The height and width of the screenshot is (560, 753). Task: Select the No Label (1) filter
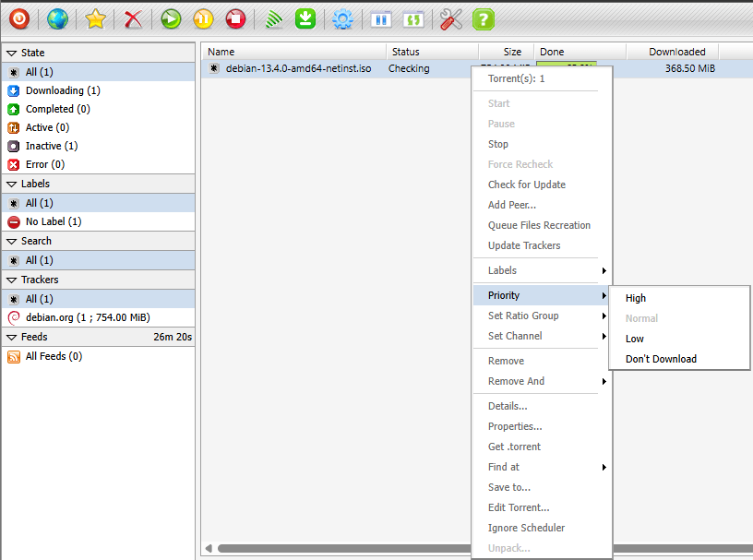tap(99, 221)
